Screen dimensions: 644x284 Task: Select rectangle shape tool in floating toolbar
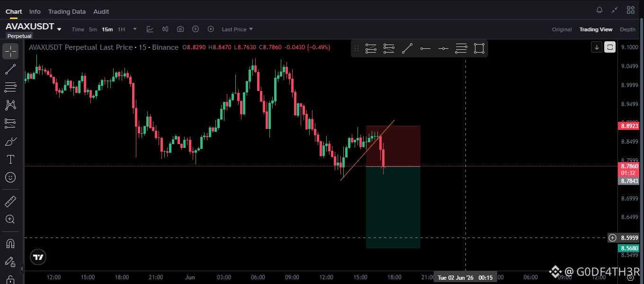click(x=479, y=48)
